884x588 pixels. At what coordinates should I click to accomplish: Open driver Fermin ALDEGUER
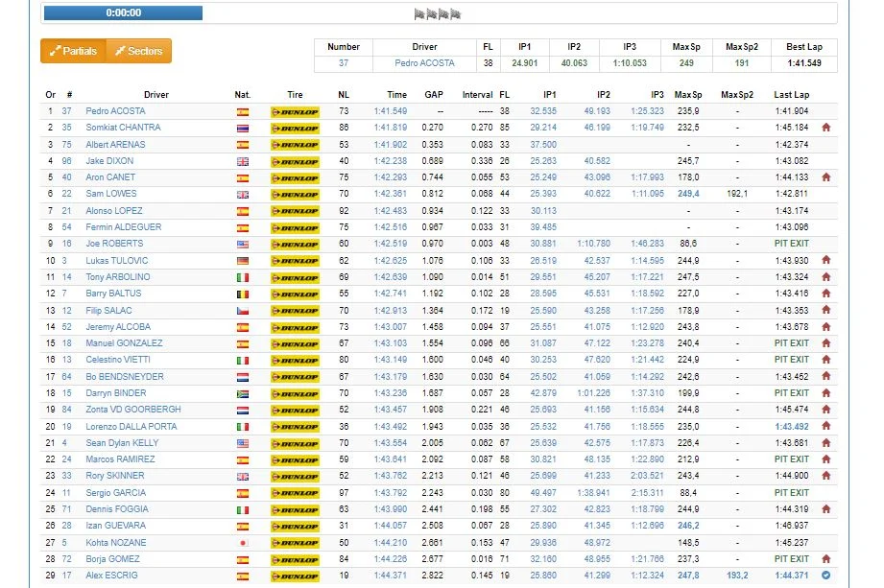point(124,227)
